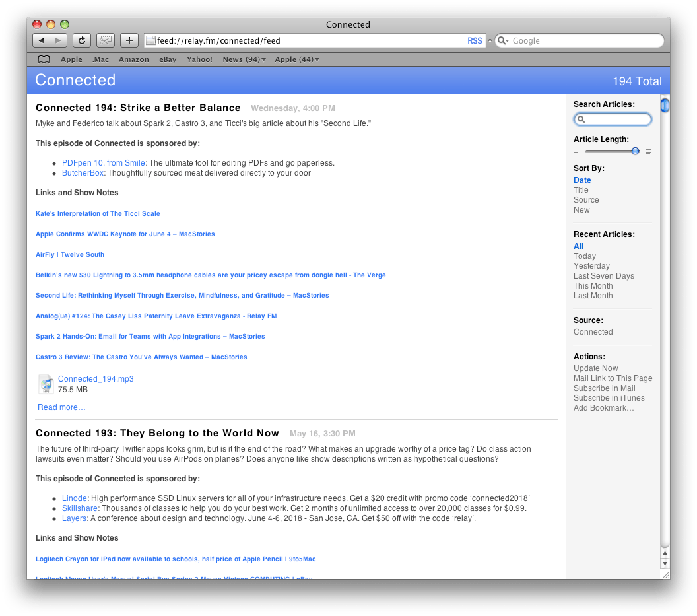This screenshot has height=616, width=697.
Task: Click the Article Length slider handle
Action: tap(635, 151)
